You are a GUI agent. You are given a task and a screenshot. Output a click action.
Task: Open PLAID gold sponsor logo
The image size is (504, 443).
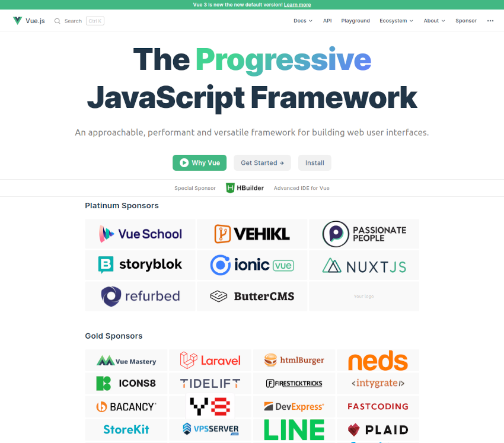[378, 429]
